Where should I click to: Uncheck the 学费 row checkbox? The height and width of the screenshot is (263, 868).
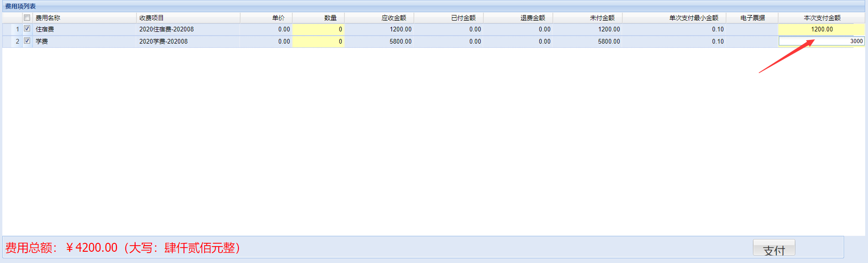27,41
